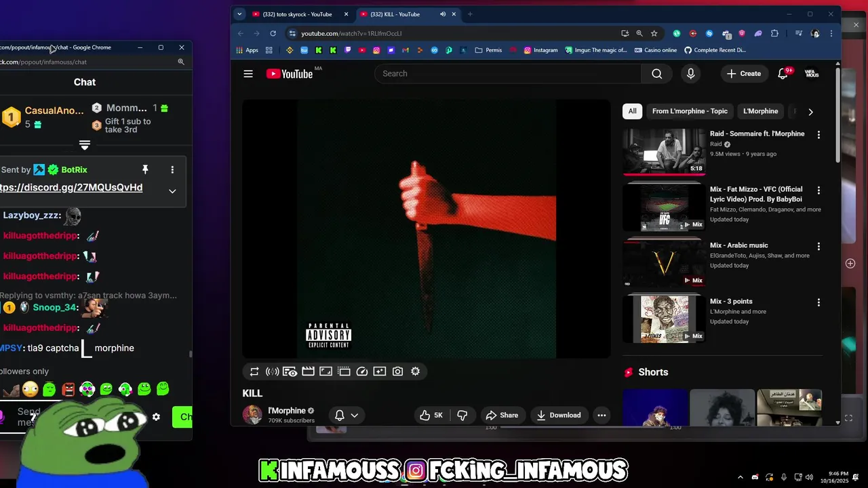Image resolution: width=868 pixels, height=488 pixels.
Task: Open Mix - Arabic music title
Action: click(738, 245)
